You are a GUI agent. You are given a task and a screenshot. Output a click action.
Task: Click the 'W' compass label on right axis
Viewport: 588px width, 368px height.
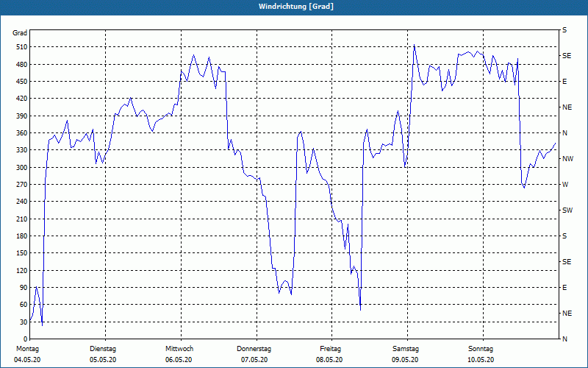pyautogui.click(x=566, y=185)
